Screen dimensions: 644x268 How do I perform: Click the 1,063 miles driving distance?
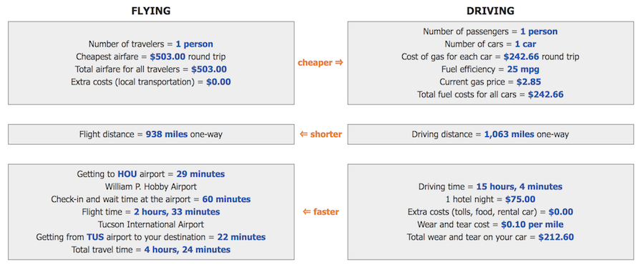pos(509,135)
